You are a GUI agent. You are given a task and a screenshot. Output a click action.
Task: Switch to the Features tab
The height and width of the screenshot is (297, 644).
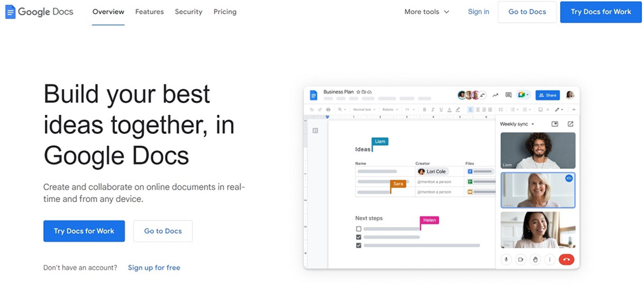coord(149,12)
